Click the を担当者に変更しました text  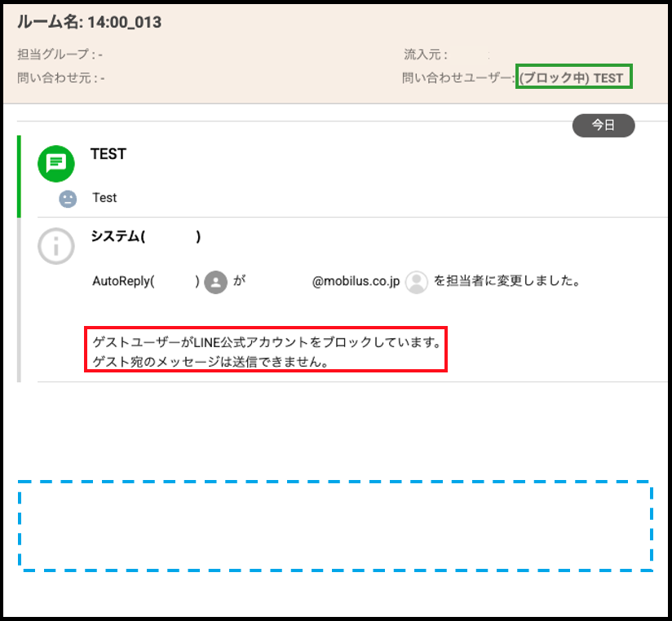pos(506,281)
